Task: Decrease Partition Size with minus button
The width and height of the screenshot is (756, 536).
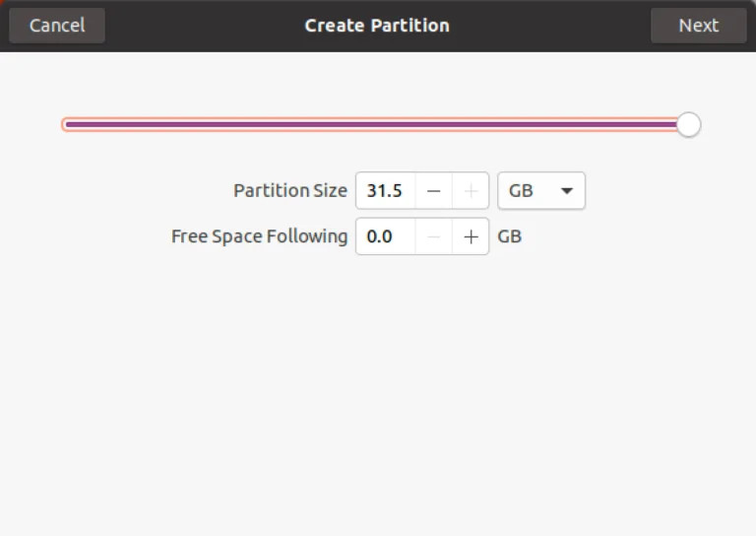Action: click(x=434, y=191)
